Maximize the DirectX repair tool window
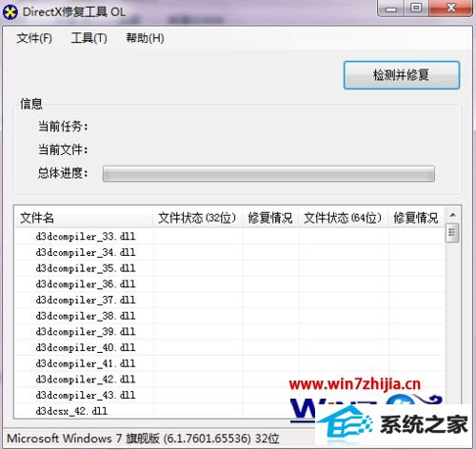Viewport: 476px width, 450px height. [416, 9]
